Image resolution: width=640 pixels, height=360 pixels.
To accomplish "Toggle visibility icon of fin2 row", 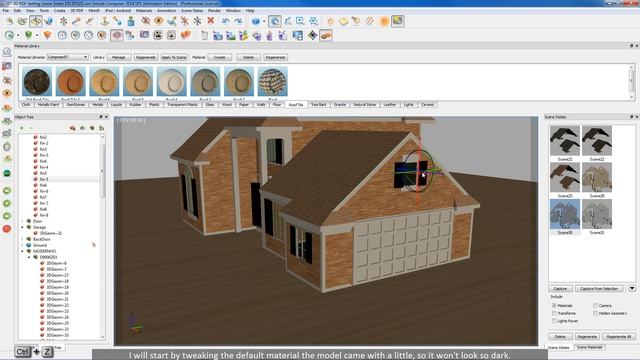I will coord(36,137).
